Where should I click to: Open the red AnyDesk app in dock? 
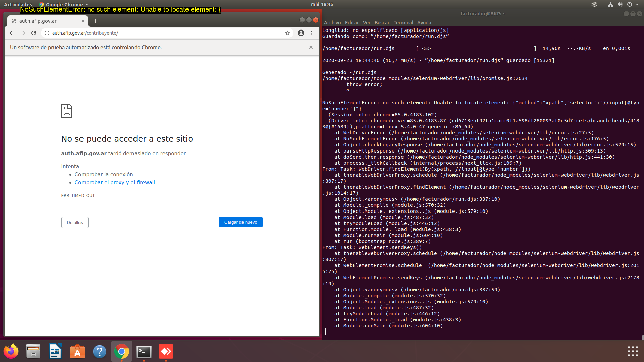pyautogui.click(x=166, y=351)
